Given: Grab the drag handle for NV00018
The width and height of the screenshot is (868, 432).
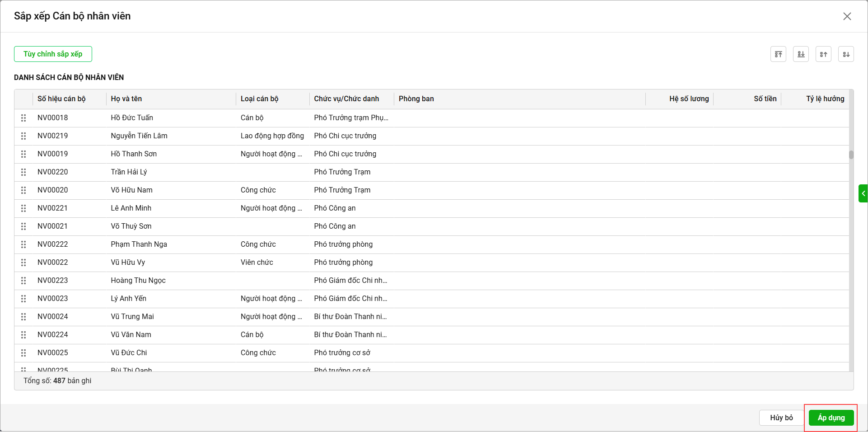Looking at the screenshot, I should (x=23, y=118).
